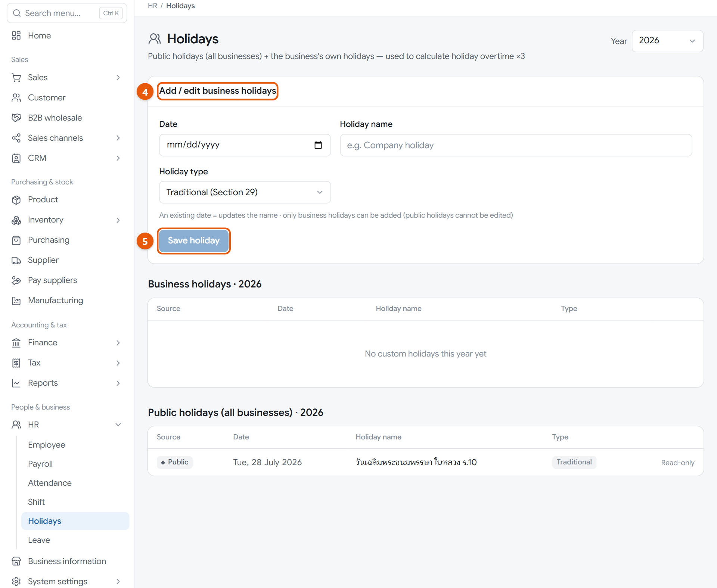Click the Home grid icon in sidebar

[x=16, y=35]
